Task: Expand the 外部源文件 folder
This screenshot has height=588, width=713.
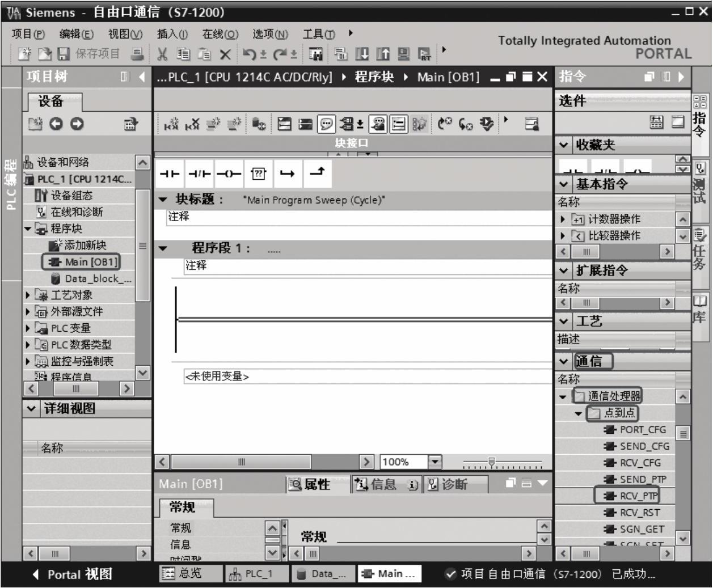Action: [x=28, y=311]
